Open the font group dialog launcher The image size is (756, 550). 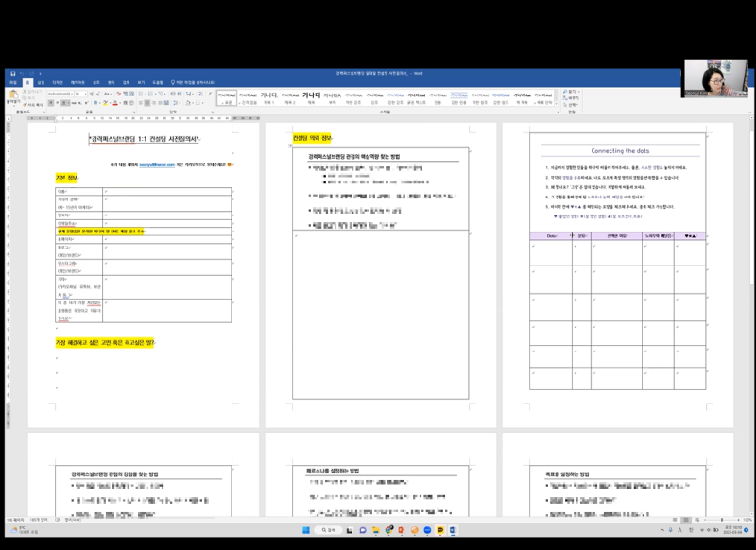[134, 112]
